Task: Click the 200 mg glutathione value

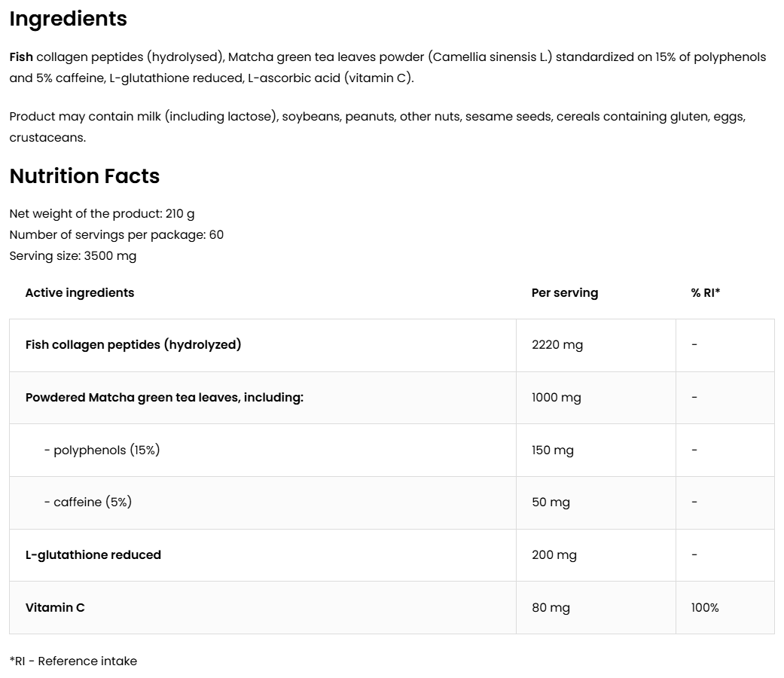Action: 554,555
